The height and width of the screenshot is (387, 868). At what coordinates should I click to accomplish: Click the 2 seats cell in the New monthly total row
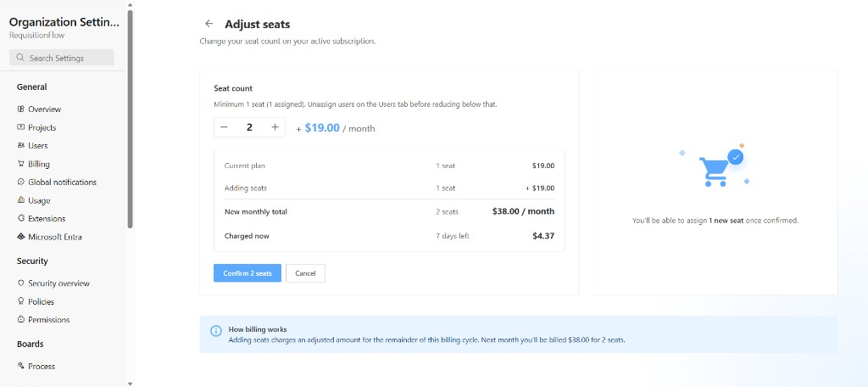(x=447, y=212)
